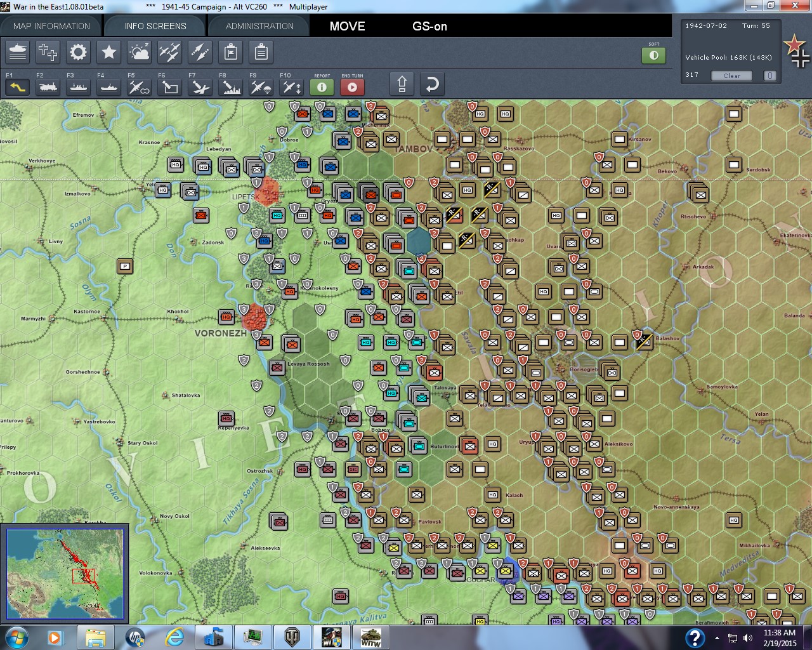Click the volume speaker icon in system tray

[x=749, y=638]
